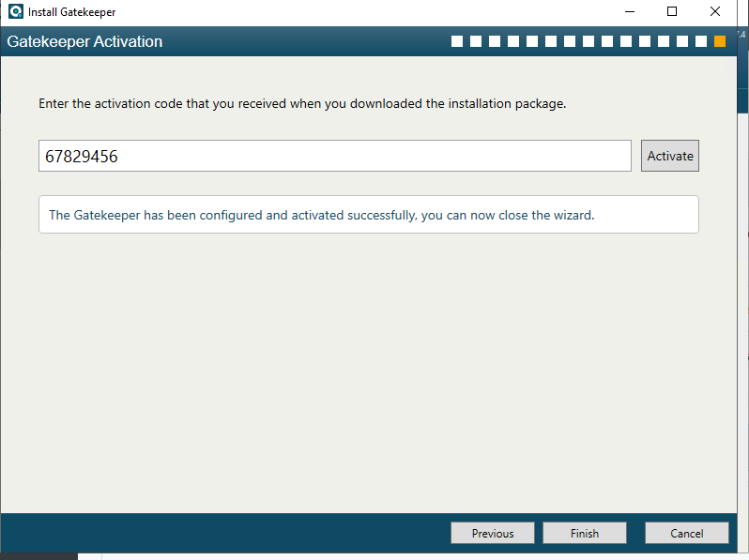Click the activation success message box
This screenshot has width=749, height=560.
pos(369,215)
